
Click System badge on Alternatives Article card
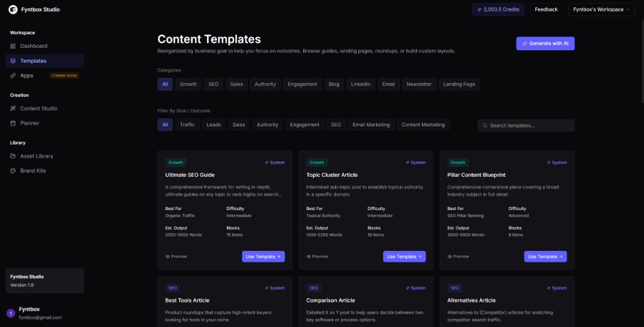(x=557, y=288)
